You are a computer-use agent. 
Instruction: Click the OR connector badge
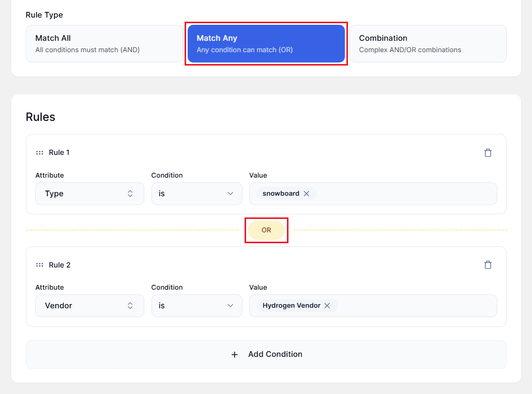(266, 230)
